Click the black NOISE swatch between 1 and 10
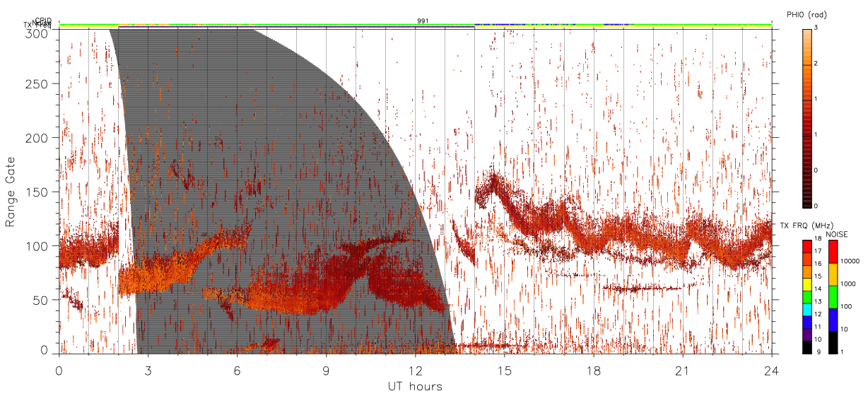The height and width of the screenshot is (401, 868). point(833,342)
